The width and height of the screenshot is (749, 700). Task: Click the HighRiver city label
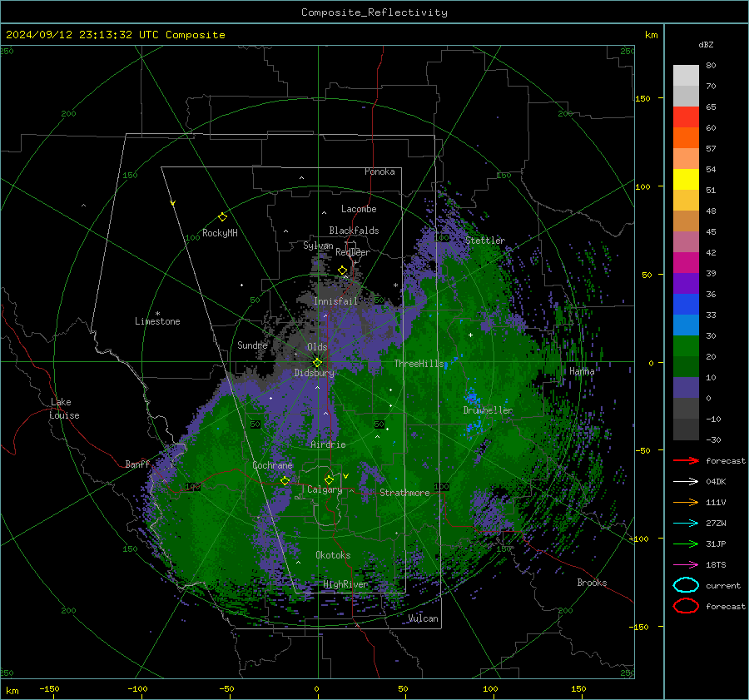tap(345, 584)
